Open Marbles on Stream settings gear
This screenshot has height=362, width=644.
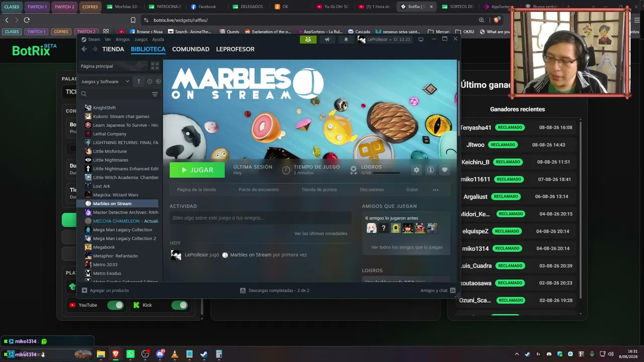(x=417, y=170)
